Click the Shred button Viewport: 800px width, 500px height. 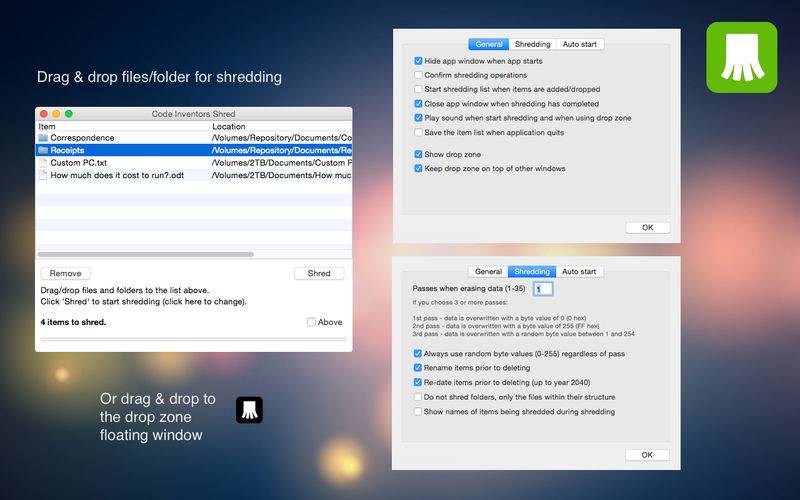319,273
